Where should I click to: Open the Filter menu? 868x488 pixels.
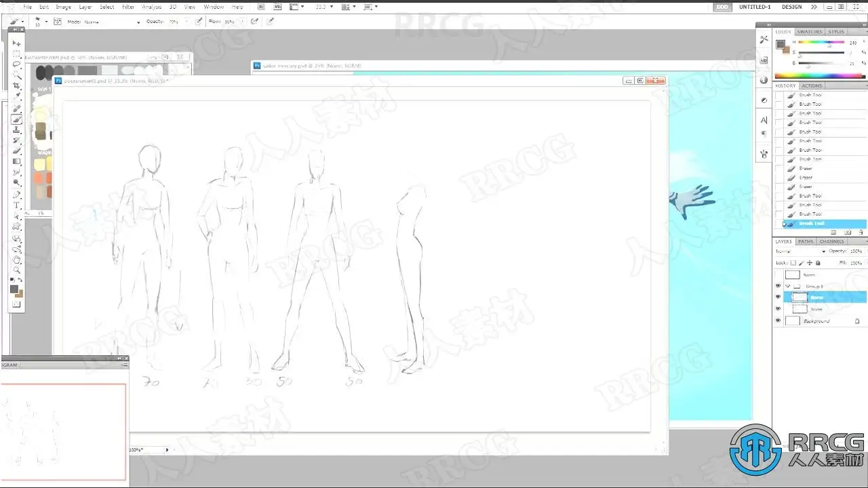(x=128, y=7)
